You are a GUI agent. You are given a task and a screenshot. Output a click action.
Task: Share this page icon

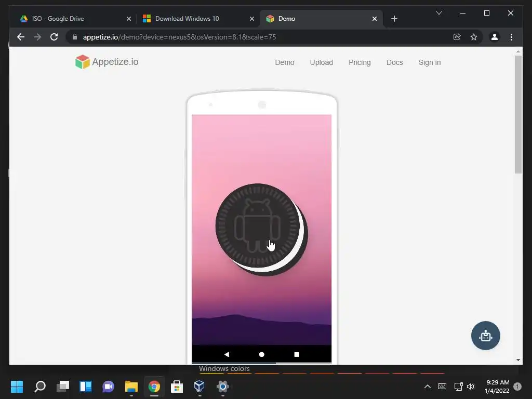point(457,37)
